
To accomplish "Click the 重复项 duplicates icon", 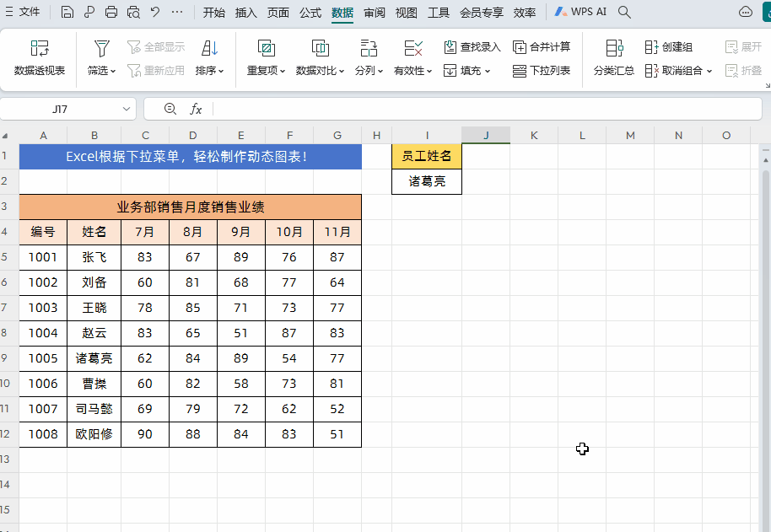I will point(266,48).
